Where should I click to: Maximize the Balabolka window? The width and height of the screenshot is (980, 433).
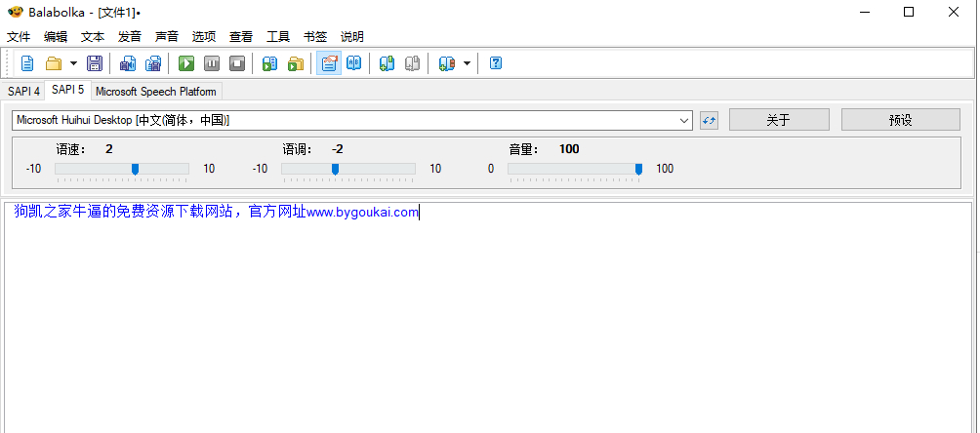909,12
